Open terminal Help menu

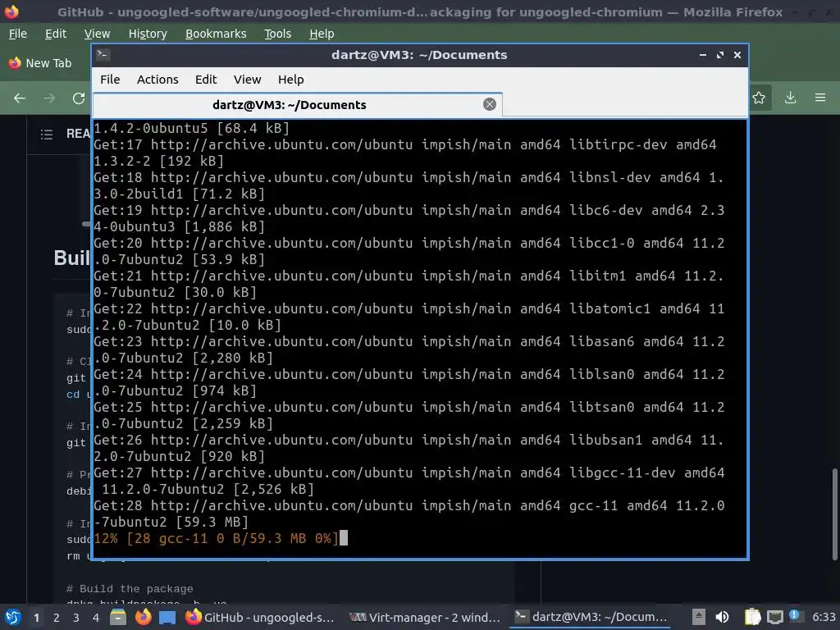(x=291, y=80)
